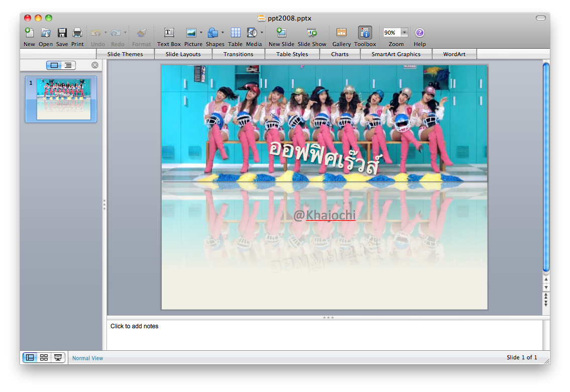Switch pane to slide thumbnails view
The height and width of the screenshot is (392, 570).
(54, 65)
